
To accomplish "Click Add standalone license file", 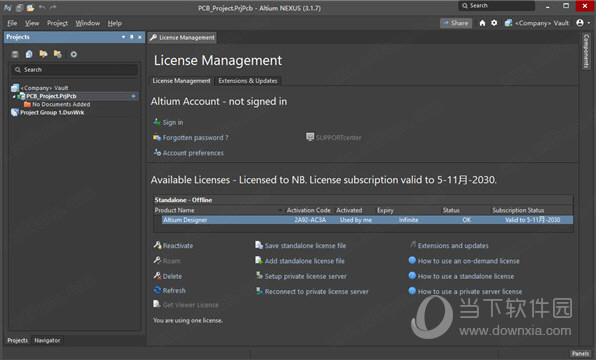I will 304,261.
